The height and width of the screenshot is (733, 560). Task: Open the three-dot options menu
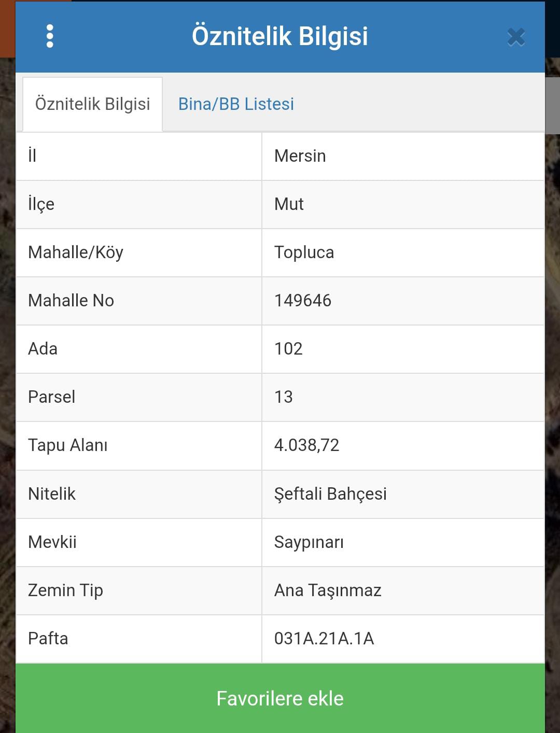pos(50,36)
